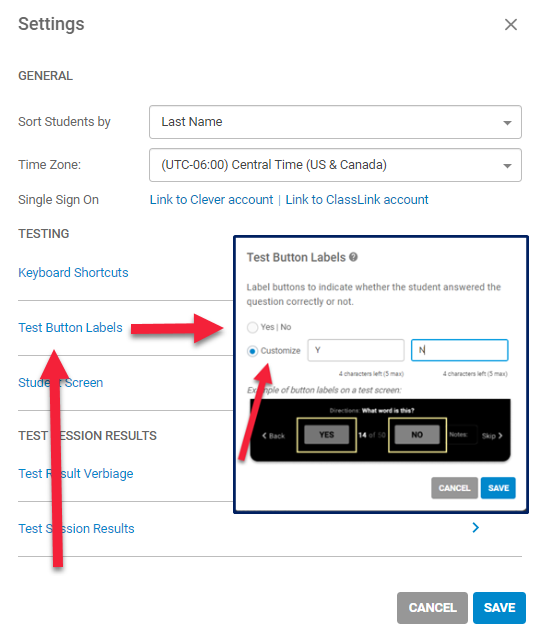Click the second custom label field containing N

click(x=459, y=350)
